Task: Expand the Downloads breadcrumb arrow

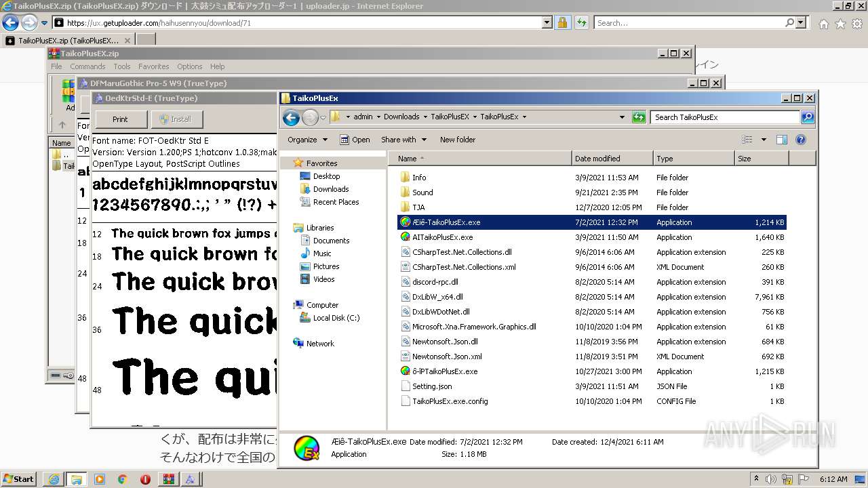Action: [x=426, y=117]
